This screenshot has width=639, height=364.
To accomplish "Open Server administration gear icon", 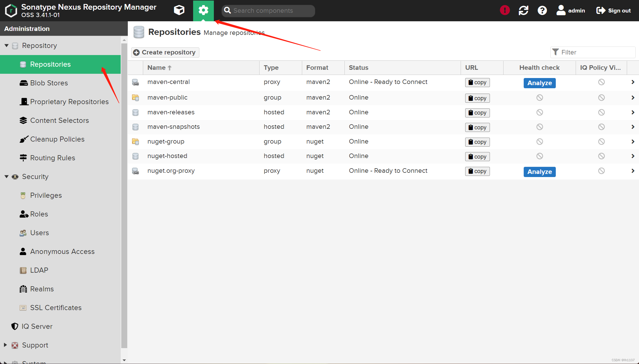I will click(203, 10).
